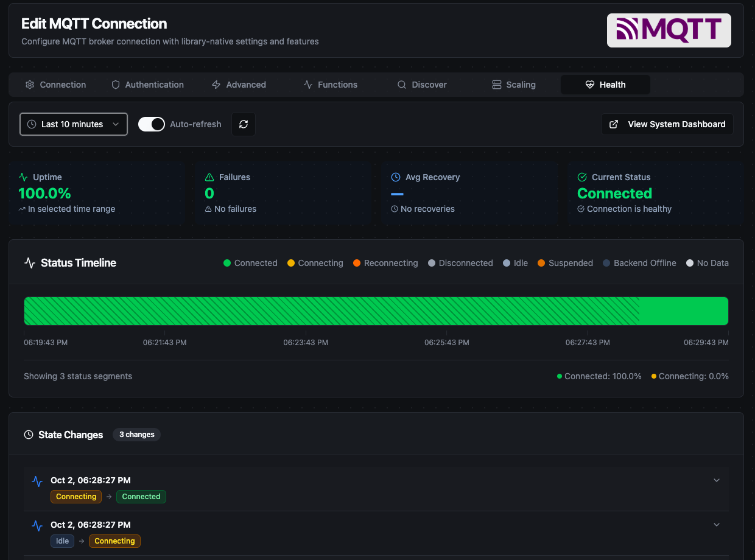The width and height of the screenshot is (755, 560).
Task: Click the Connecting: 0.0% summary text
Action: point(694,376)
